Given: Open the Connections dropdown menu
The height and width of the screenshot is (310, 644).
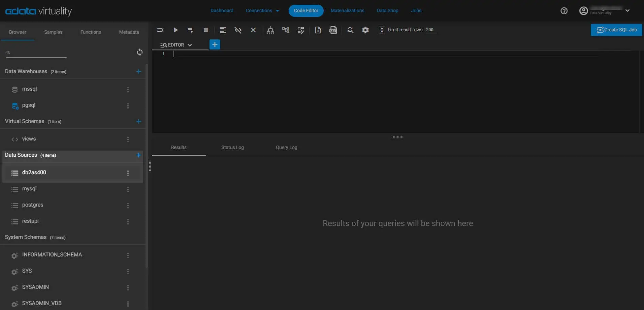Looking at the screenshot, I should click(262, 10).
